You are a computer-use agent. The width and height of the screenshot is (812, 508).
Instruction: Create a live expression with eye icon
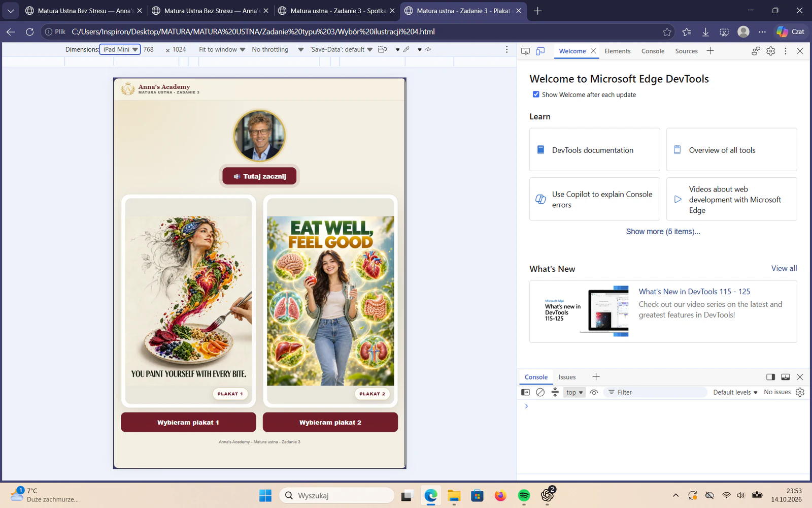[594, 392]
